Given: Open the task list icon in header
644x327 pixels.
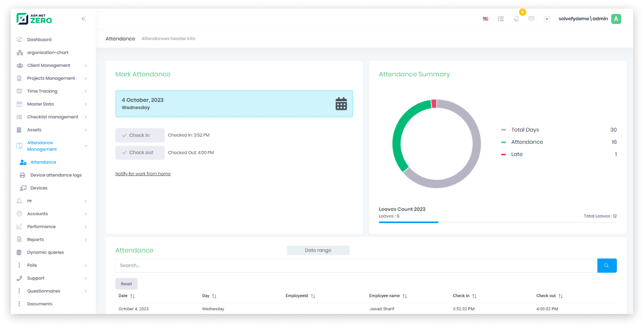Looking at the screenshot, I should tap(501, 19).
